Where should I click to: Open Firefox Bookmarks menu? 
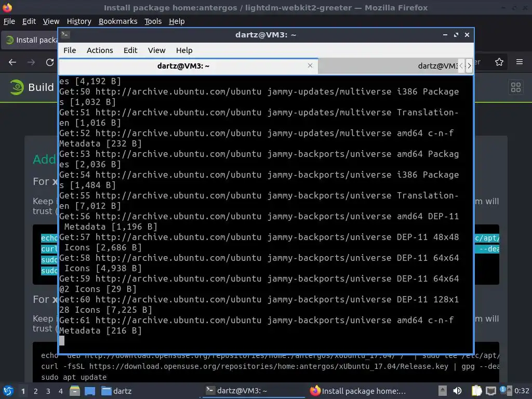118,21
